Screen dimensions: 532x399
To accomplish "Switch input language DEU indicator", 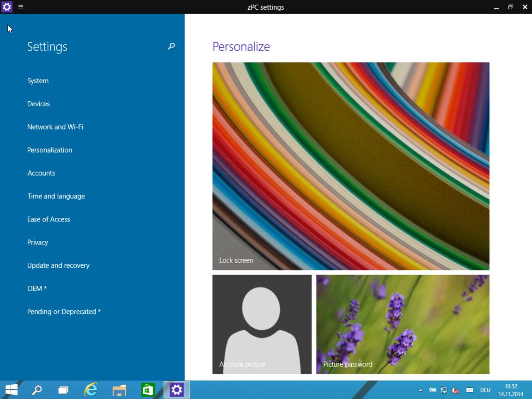I will 485,390.
